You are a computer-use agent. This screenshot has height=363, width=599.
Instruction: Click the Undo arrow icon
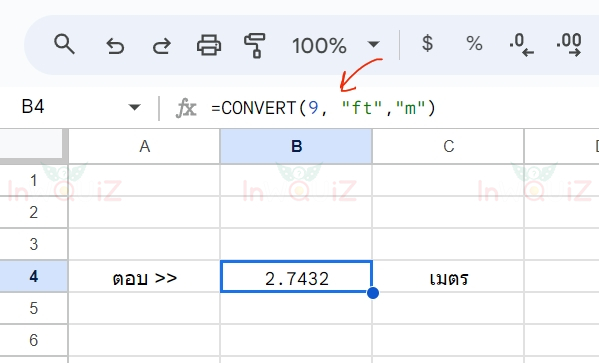pyautogui.click(x=115, y=45)
